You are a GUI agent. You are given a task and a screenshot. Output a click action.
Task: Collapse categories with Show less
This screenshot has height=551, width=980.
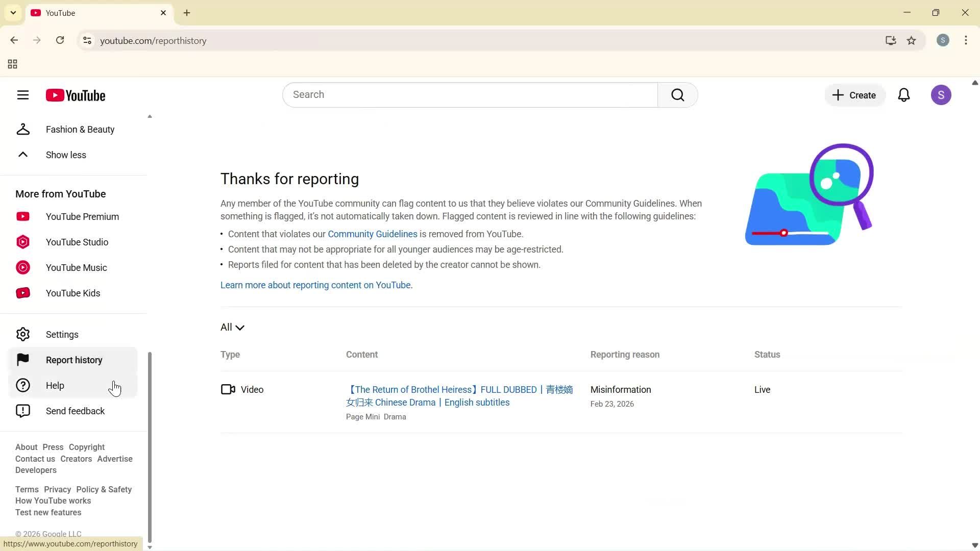(65, 155)
